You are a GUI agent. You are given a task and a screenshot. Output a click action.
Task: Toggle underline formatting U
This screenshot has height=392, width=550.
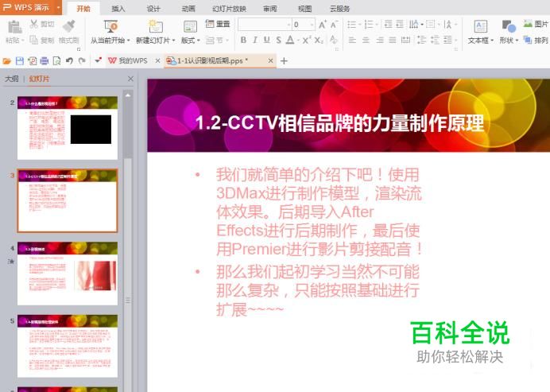click(266, 41)
